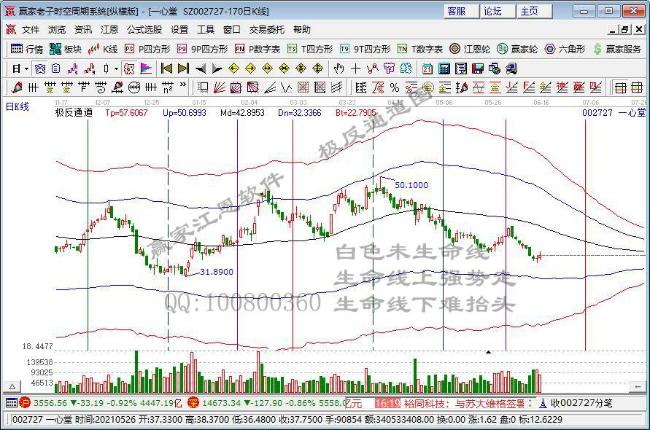
Task: Restore the inner chart window
Action: tap(625, 29)
